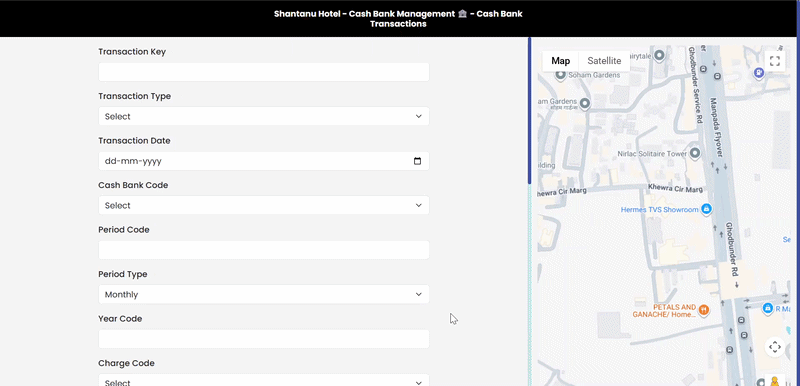Click the blue shopping marker near 'R Ma'
Image resolution: width=800 pixels, height=386 pixels.
(x=768, y=308)
